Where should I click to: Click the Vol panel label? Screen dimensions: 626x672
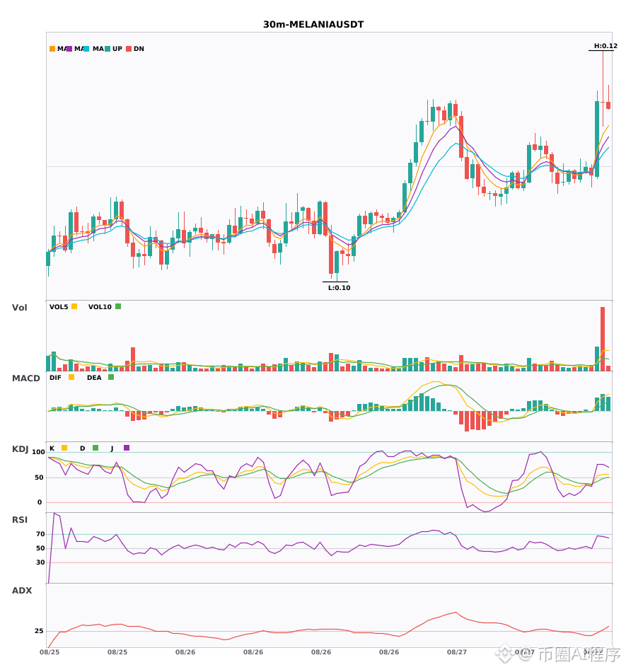point(20,308)
